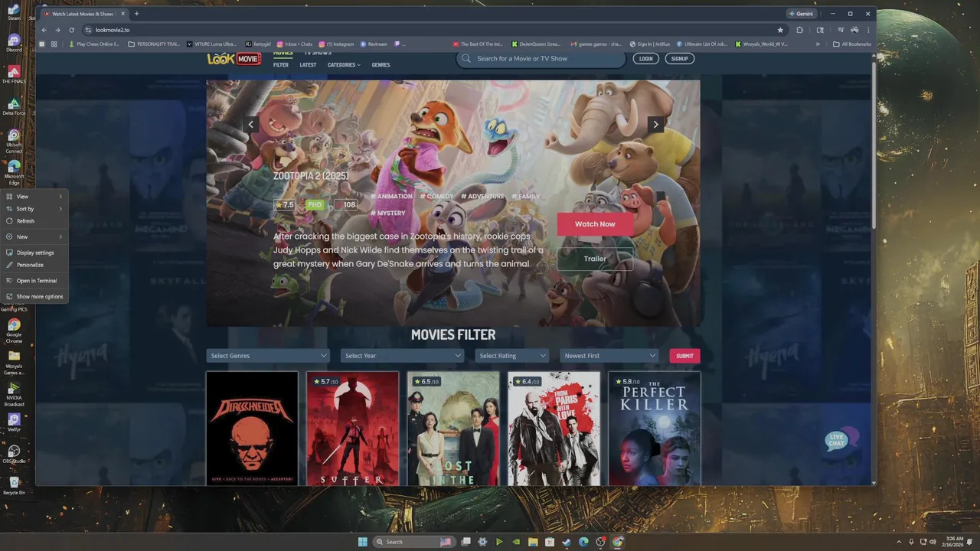Open the Live Chat bubble
The height and width of the screenshot is (551, 980).
coord(841,439)
